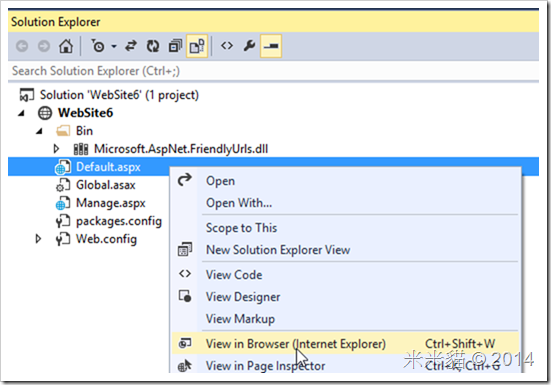Click the Collapse All toolbar icon

click(x=175, y=46)
